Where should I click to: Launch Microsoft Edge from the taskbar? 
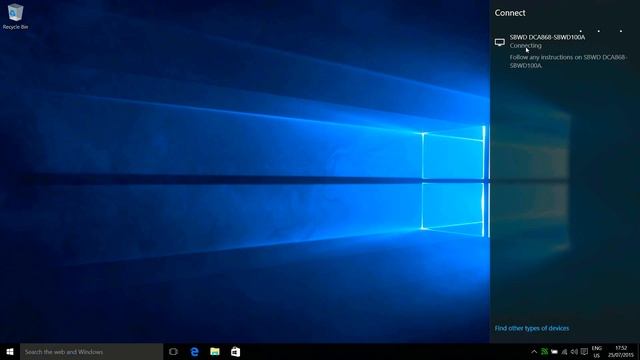point(194,351)
